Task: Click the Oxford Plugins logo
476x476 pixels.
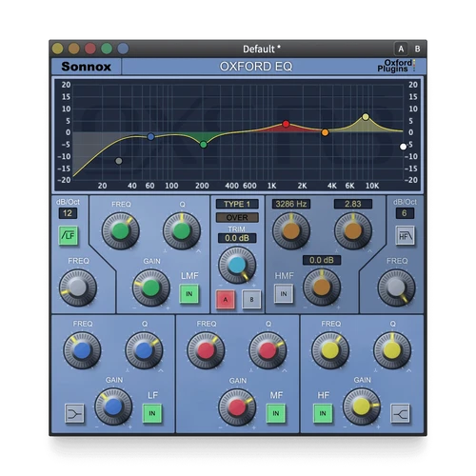Action: 396,66
